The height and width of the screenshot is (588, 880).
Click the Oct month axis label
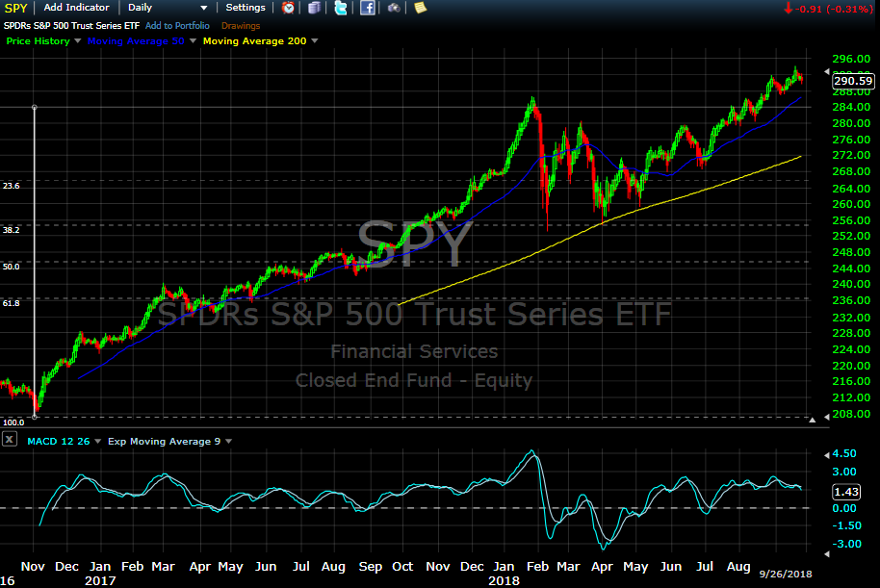(402, 567)
